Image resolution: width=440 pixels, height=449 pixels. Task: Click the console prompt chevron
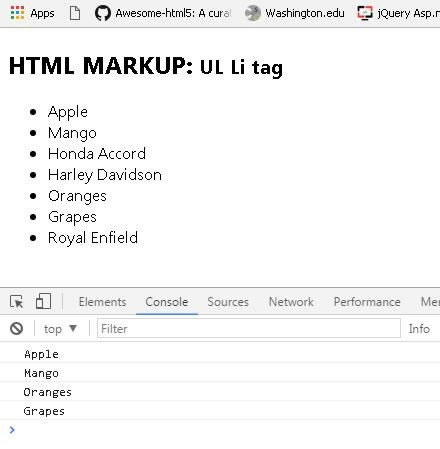click(x=12, y=430)
